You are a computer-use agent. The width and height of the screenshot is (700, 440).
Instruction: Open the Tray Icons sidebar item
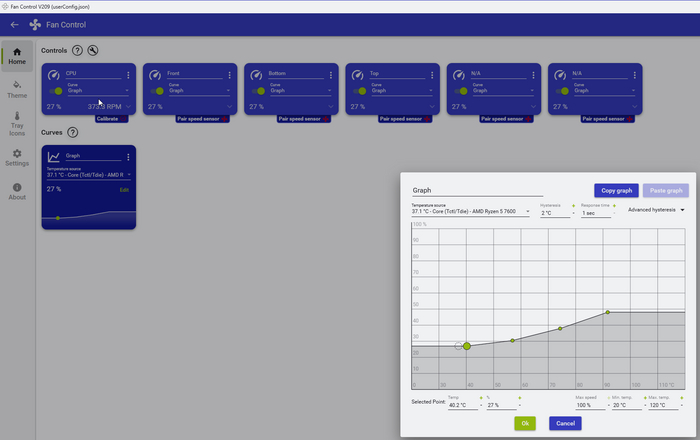point(17,124)
